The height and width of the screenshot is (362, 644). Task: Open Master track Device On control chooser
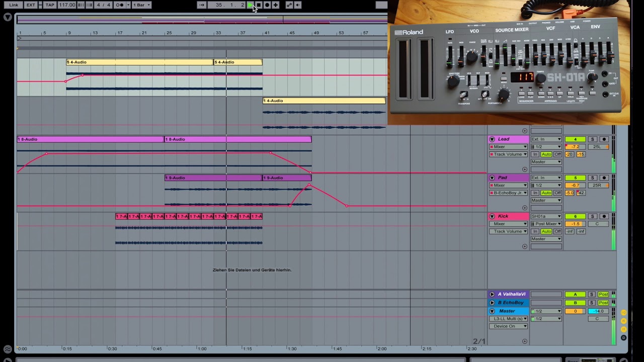tap(508, 326)
